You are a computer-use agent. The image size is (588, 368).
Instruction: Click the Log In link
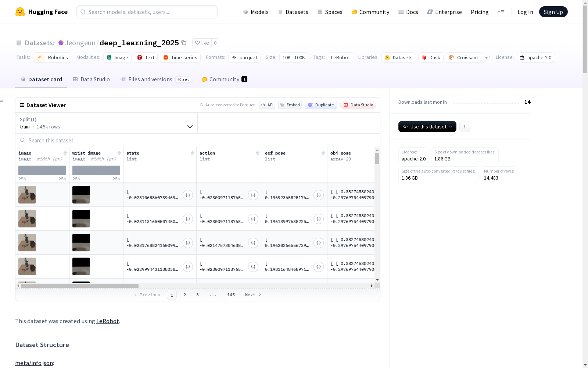[x=525, y=12]
